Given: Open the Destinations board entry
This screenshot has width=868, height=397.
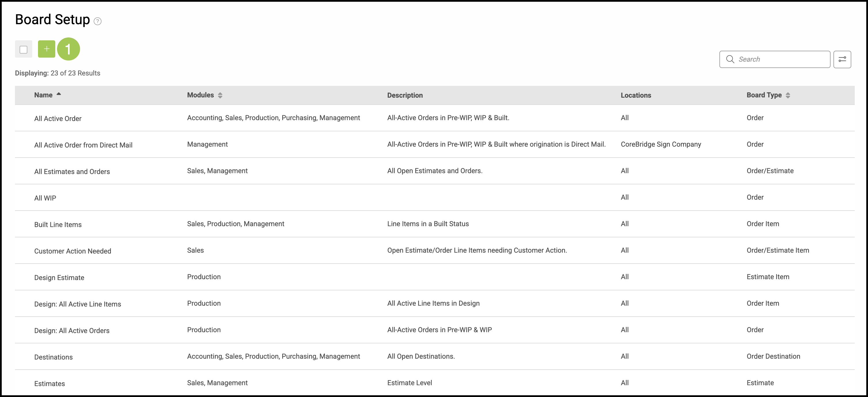Looking at the screenshot, I should pos(53,357).
